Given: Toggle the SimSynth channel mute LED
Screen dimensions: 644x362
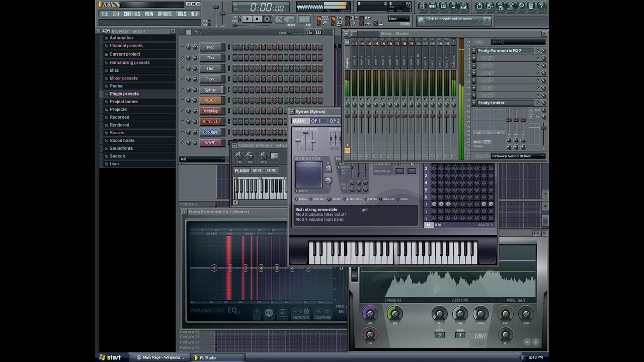Looking at the screenshot, I should tap(183, 122).
